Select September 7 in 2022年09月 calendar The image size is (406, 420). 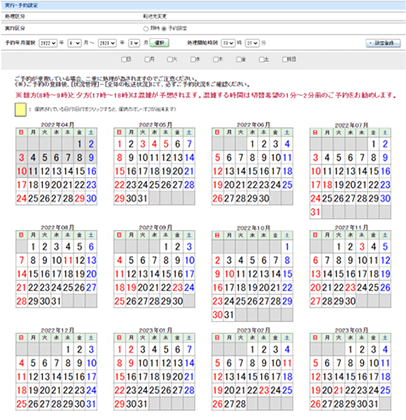pyautogui.click(x=154, y=260)
